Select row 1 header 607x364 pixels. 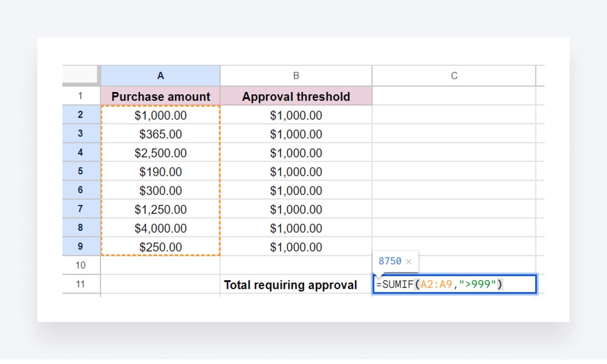80,96
